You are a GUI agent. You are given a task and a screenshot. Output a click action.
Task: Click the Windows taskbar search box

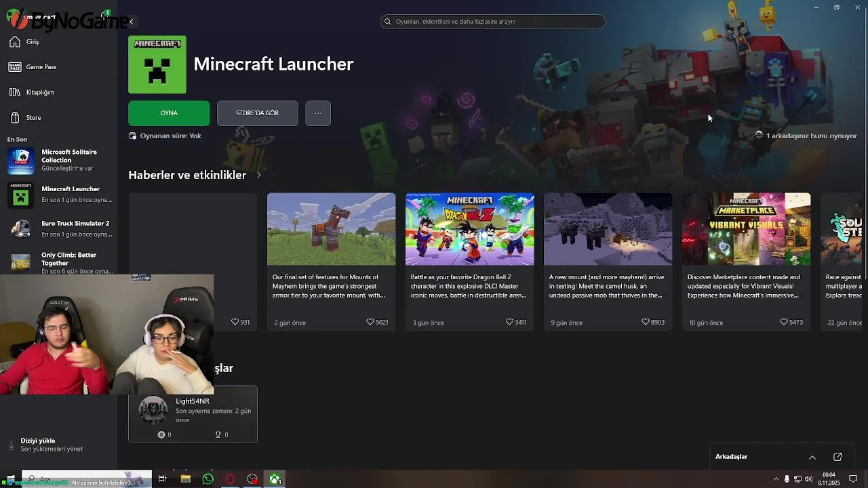[87, 479]
